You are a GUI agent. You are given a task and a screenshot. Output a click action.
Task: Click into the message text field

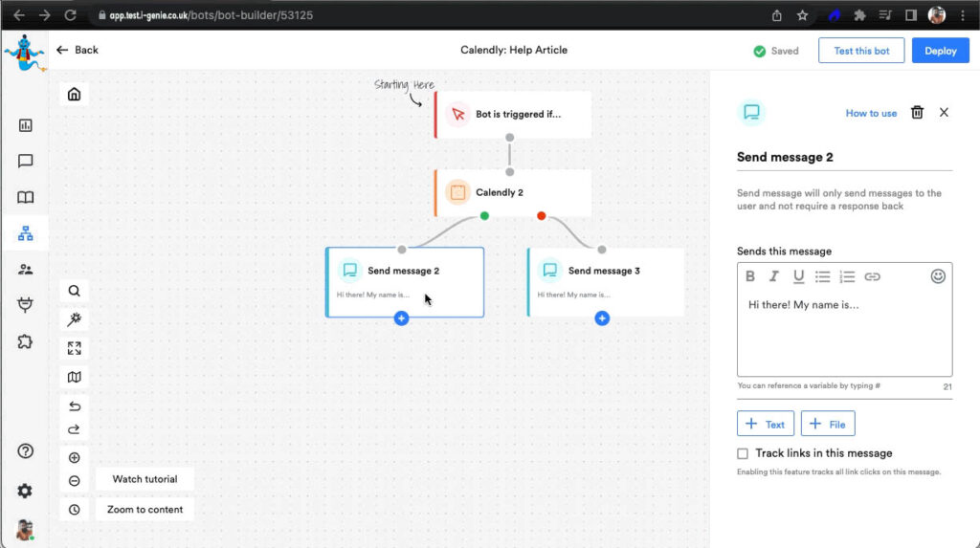(x=844, y=335)
